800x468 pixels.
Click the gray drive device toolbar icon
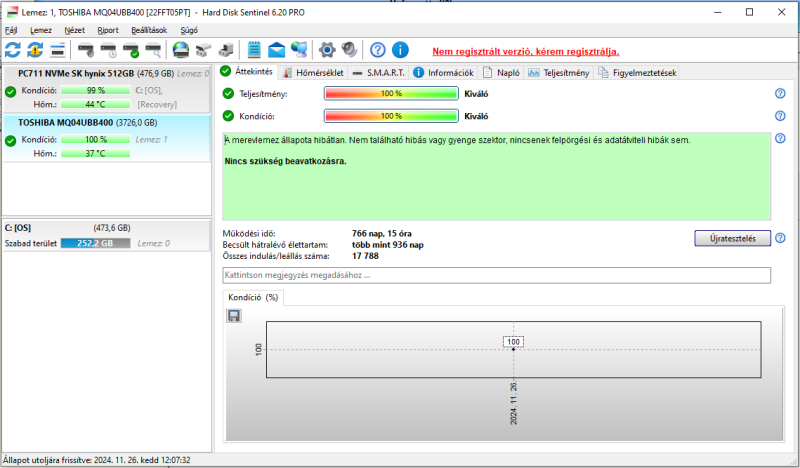tap(203, 50)
